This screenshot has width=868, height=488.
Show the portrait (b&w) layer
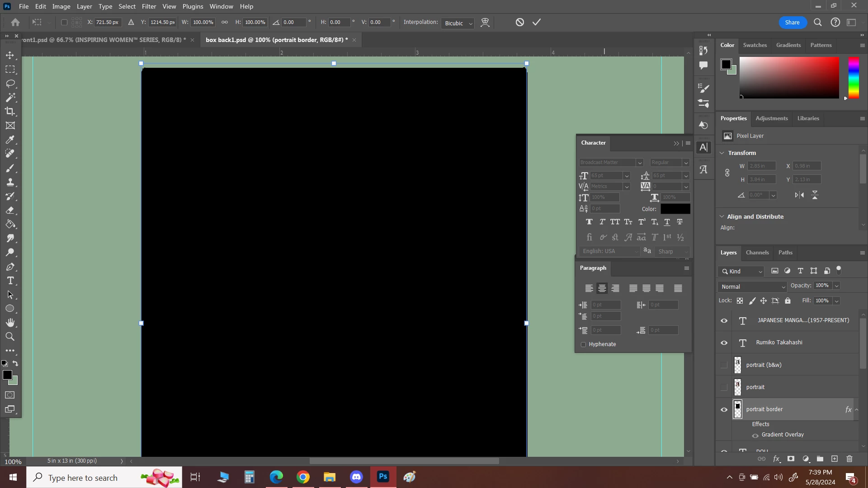tap(724, 365)
